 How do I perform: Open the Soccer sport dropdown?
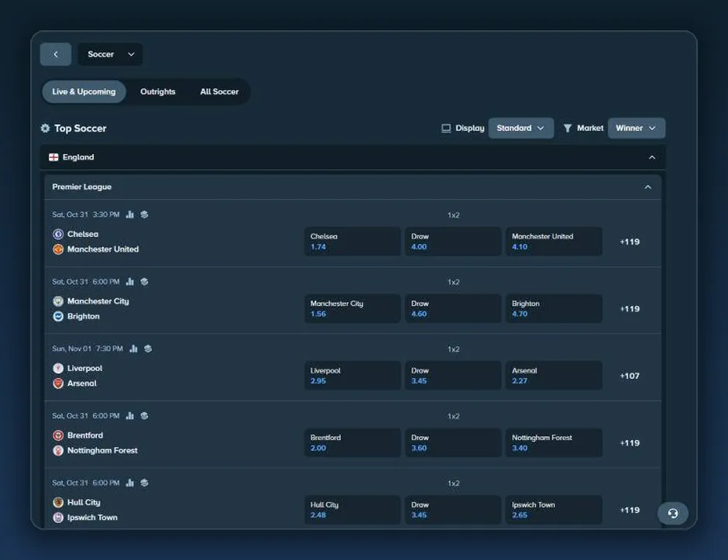[x=111, y=54]
